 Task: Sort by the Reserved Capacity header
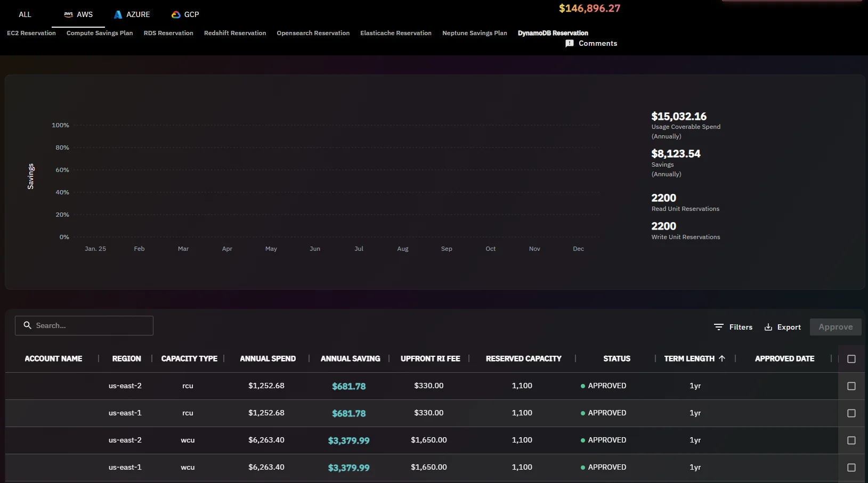(x=523, y=358)
